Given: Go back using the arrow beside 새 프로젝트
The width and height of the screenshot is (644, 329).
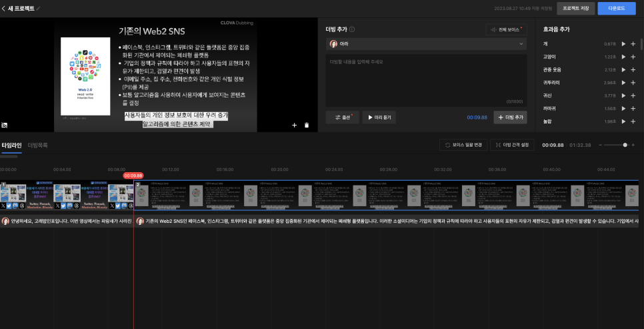Looking at the screenshot, I should point(4,8).
